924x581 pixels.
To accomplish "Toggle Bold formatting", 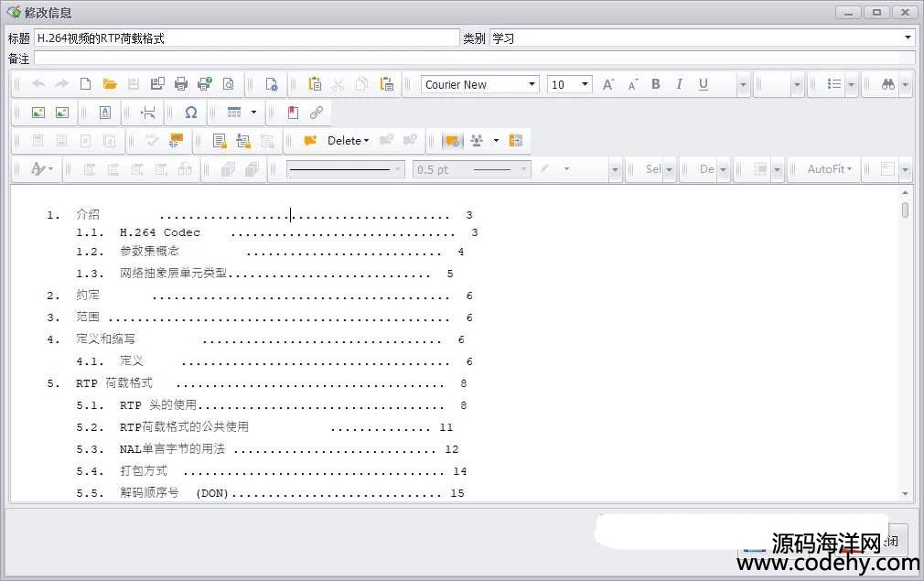I will point(656,84).
